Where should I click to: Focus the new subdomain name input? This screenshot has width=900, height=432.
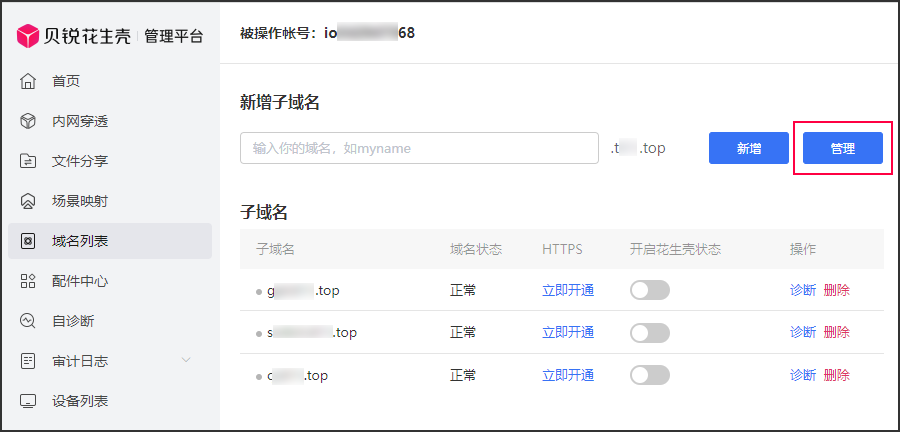(419, 148)
